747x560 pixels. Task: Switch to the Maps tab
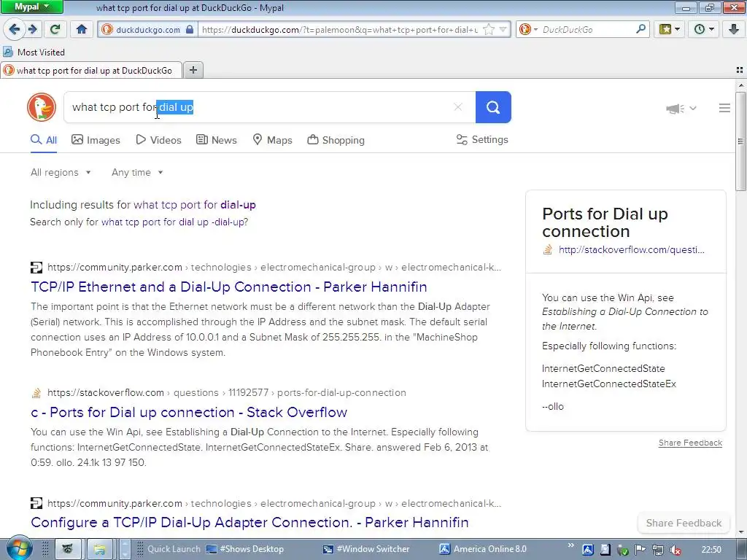pyautogui.click(x=273, y=140)
